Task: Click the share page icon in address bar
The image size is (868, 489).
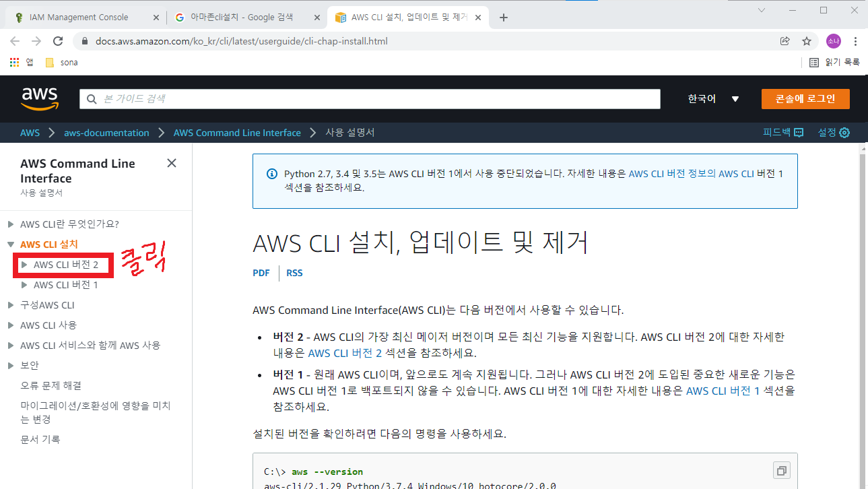Action: (784, 41)
